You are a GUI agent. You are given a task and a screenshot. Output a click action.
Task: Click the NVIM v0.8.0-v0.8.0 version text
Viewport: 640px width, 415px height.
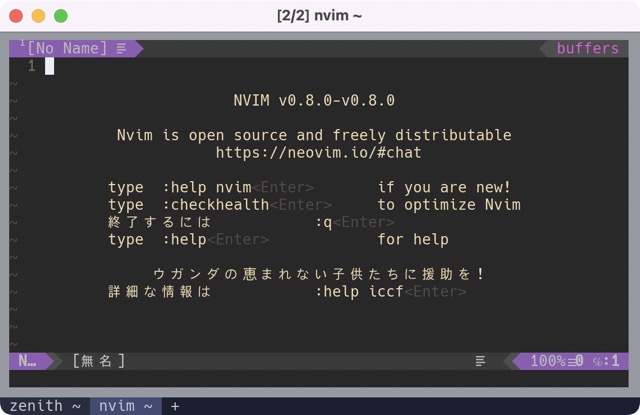[314, 100]
